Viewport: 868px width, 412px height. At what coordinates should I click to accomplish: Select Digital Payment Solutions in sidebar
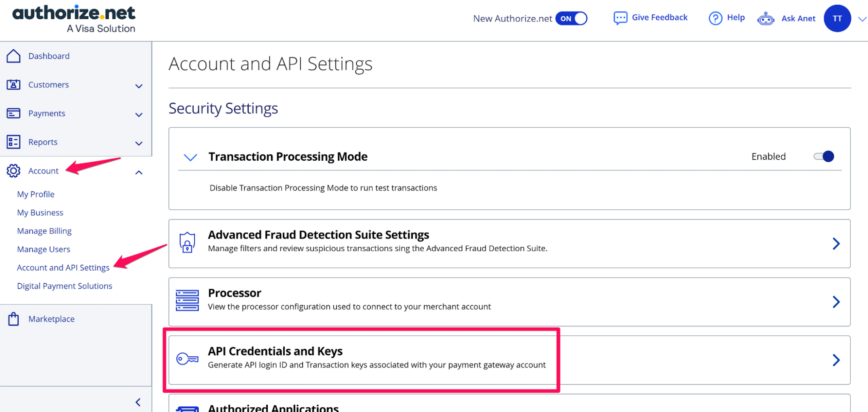[x=64, y=286]
